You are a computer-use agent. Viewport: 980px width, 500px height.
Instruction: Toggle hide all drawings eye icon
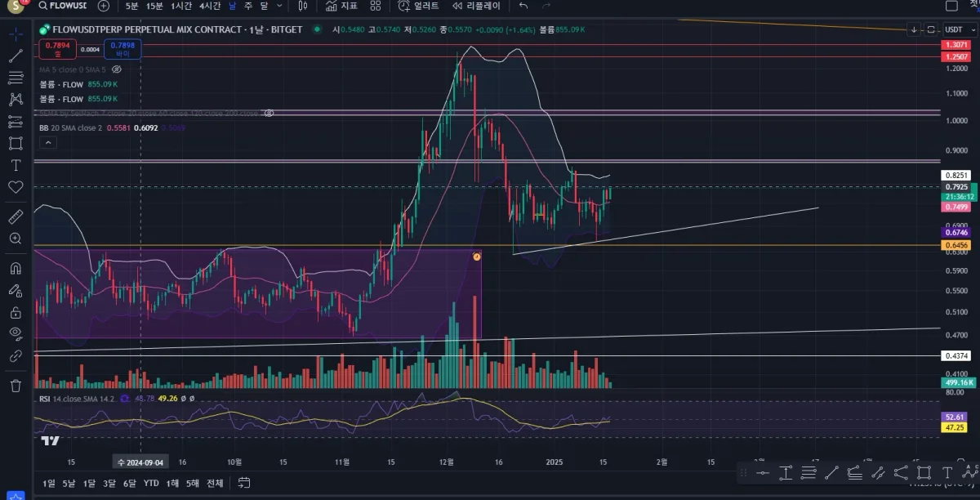pos(16,333)
